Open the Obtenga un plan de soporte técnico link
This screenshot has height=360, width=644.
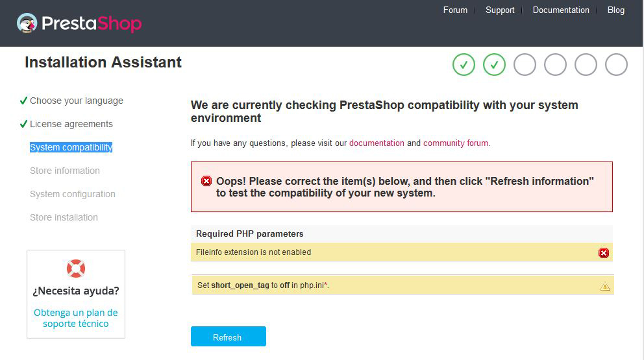click(x=76, y=318)
